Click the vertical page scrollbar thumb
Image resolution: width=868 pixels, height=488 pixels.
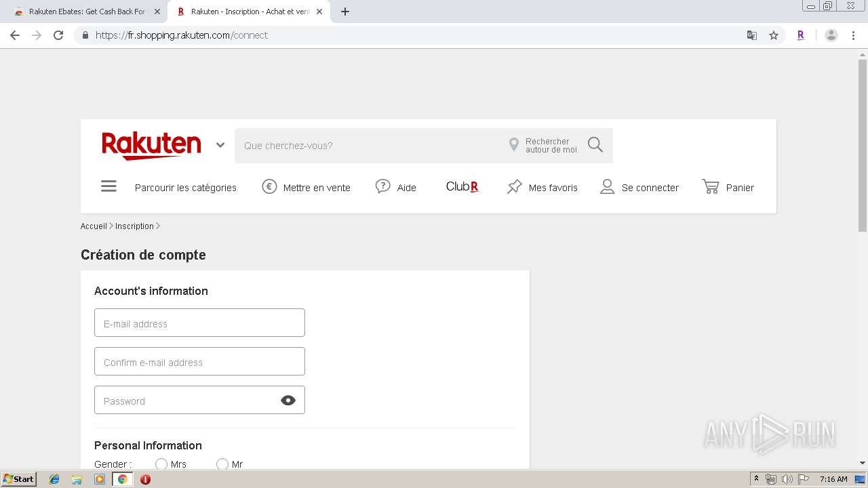click(x=863, y=146)
